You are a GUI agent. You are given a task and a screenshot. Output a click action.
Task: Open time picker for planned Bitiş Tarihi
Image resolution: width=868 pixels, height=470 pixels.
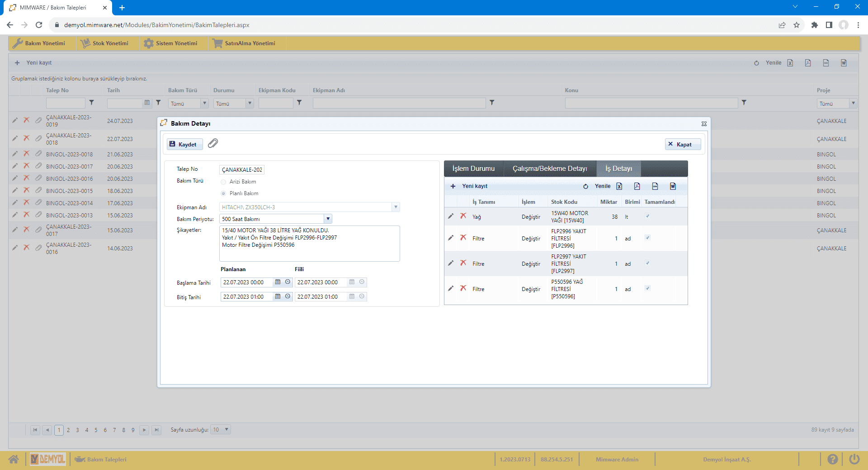(x=288, y=296)
